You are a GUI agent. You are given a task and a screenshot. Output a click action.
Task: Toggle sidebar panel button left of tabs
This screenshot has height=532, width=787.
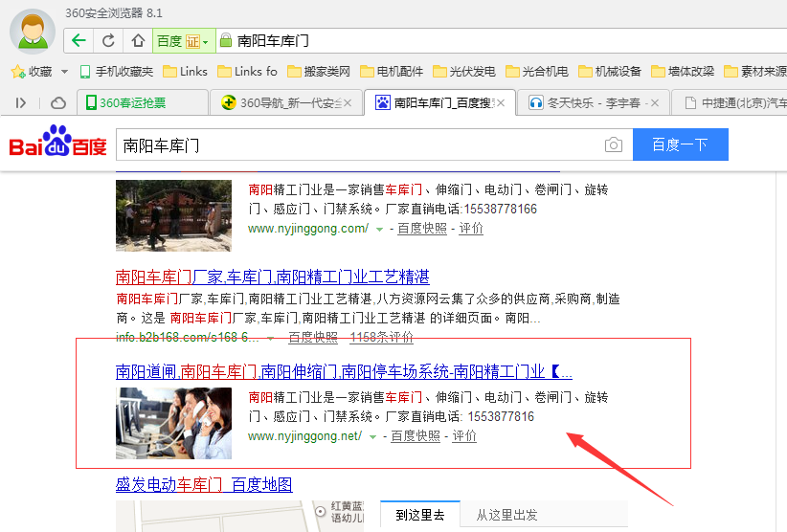coord(21,102)
